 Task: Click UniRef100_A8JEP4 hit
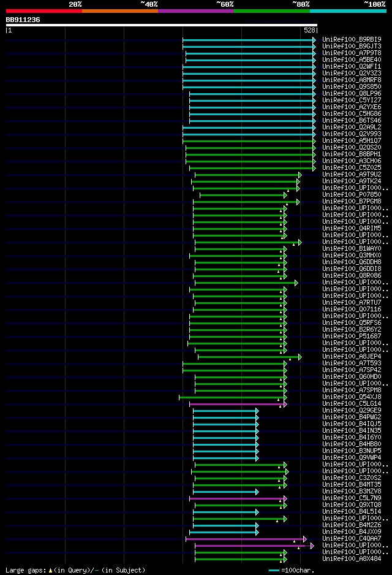(352, 356)
